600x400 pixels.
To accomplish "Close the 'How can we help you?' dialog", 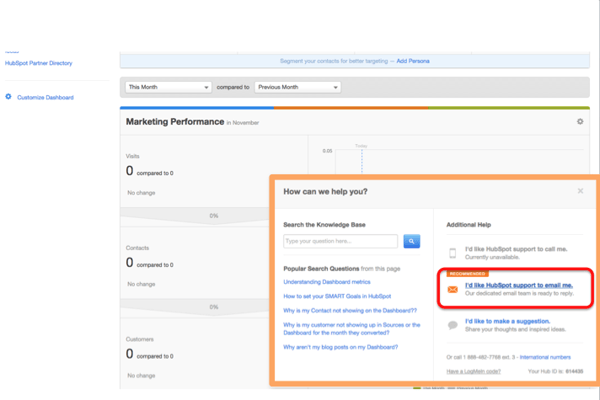I will (580, 191).
